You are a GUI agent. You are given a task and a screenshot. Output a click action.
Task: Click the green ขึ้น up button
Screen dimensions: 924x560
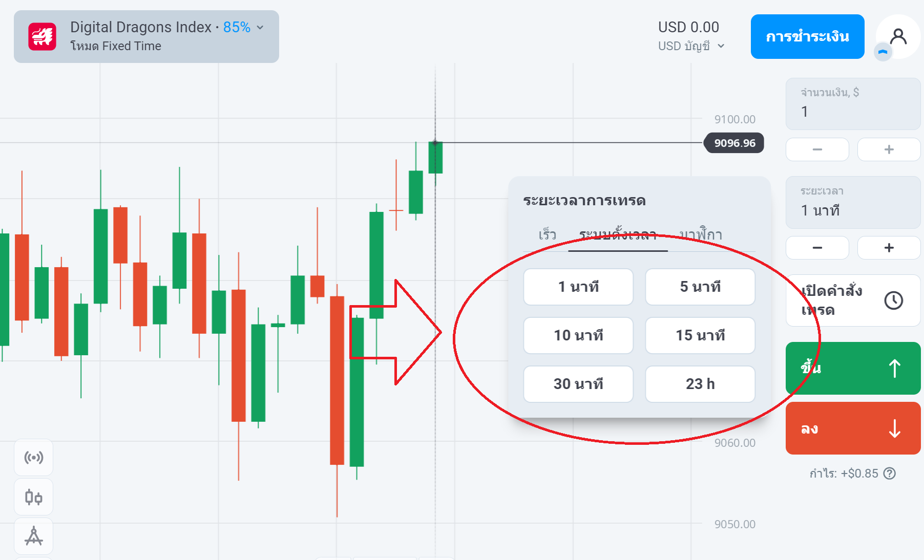tap(853, 368)
